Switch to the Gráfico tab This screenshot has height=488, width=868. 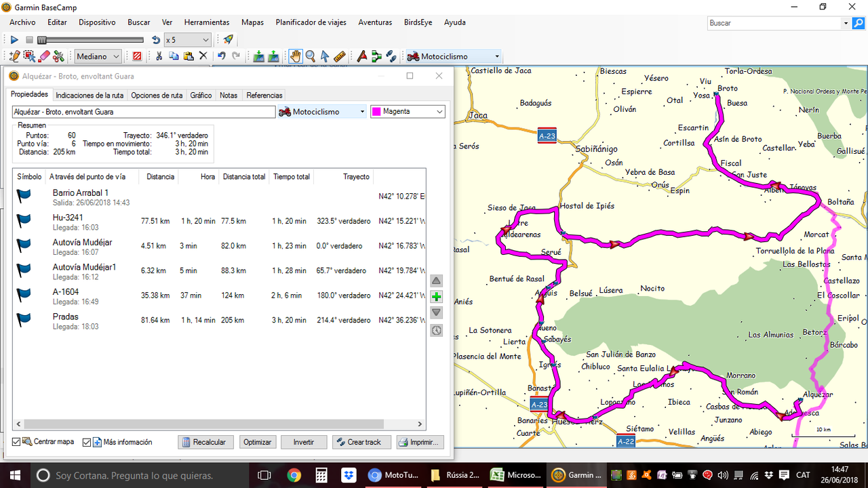click(x=201, y=96)
